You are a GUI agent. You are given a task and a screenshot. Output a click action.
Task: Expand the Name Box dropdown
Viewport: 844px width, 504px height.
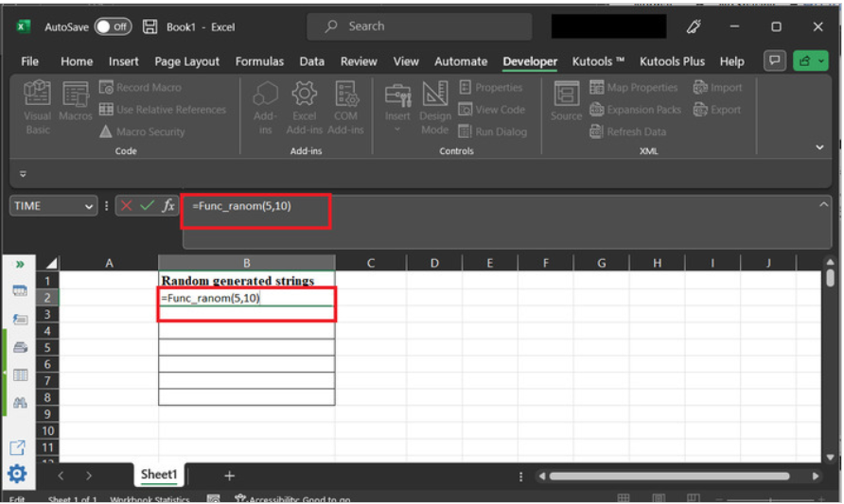(88, 206)
